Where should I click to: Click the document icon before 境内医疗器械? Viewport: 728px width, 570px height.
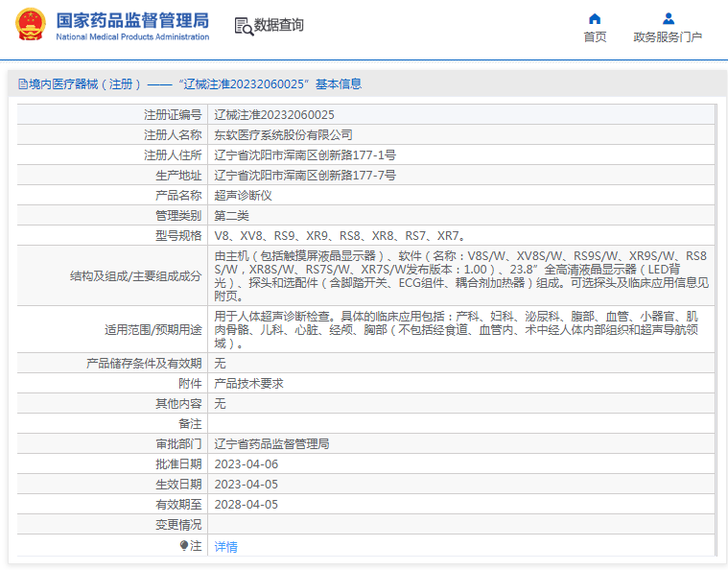(23, 84)
